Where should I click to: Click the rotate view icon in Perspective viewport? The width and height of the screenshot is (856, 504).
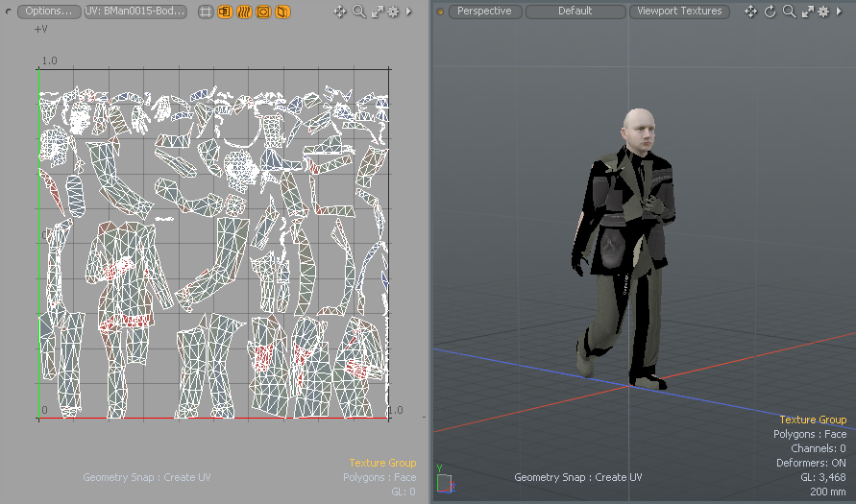(x=770, y=12)
